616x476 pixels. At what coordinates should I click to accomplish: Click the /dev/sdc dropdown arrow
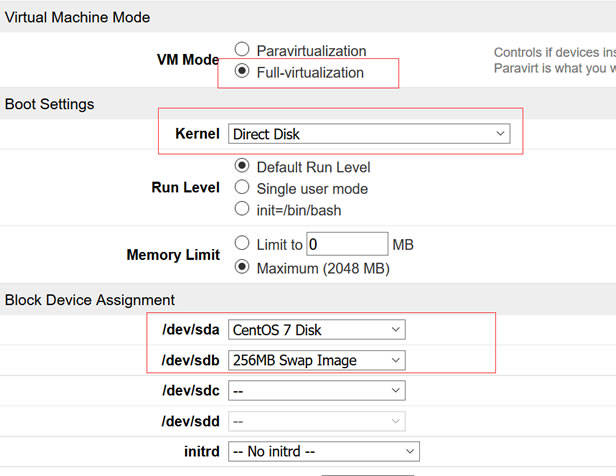click(x=396, y=390)
